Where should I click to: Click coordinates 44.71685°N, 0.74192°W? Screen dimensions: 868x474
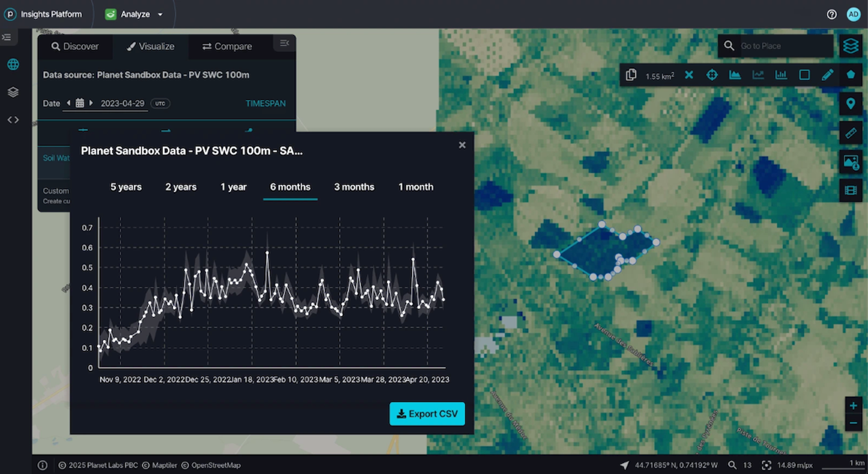point(676,465)
